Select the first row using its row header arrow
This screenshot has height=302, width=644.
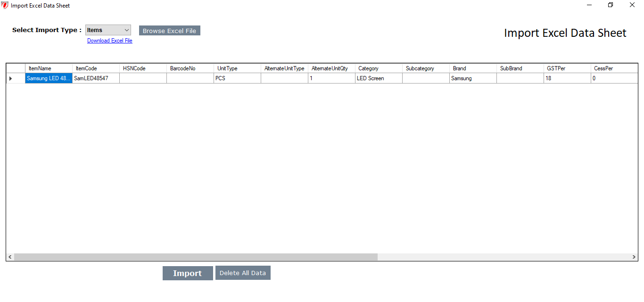point(16,78)
